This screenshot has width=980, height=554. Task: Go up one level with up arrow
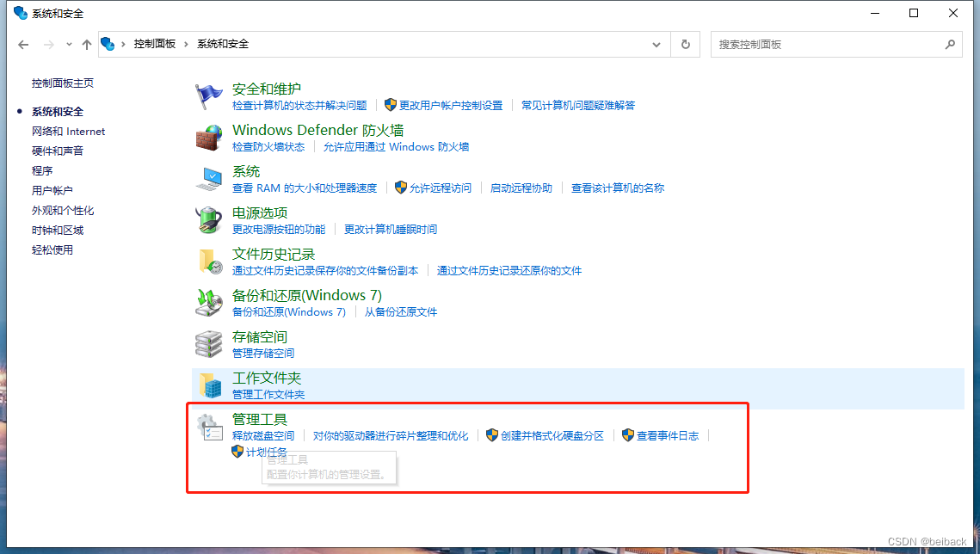coord(87,45)
